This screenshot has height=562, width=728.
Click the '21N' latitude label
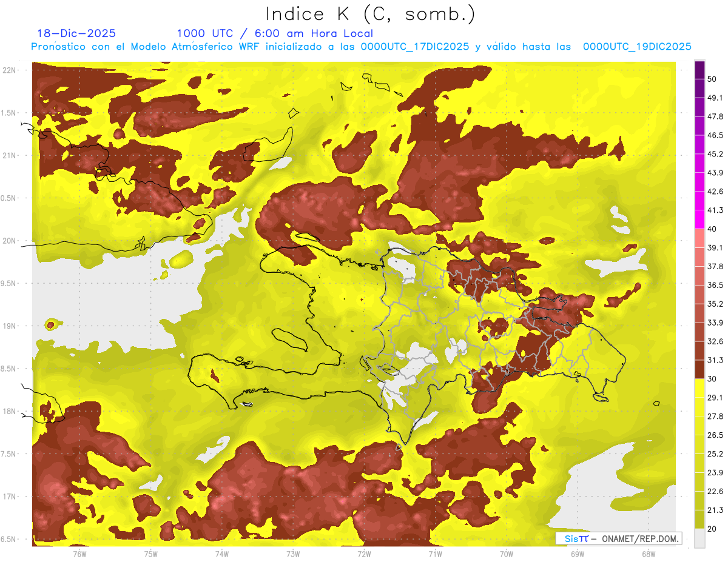coord(10,156)
